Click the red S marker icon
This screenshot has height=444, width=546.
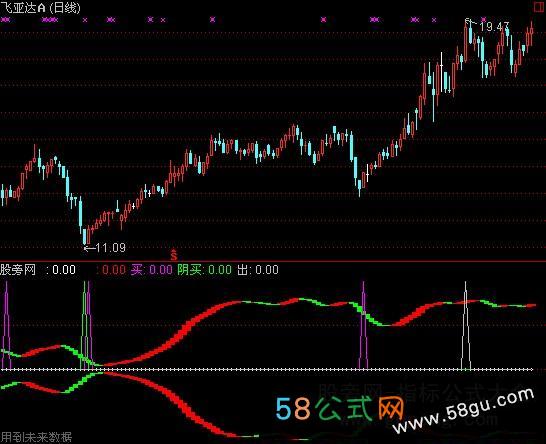click(174, 255)
